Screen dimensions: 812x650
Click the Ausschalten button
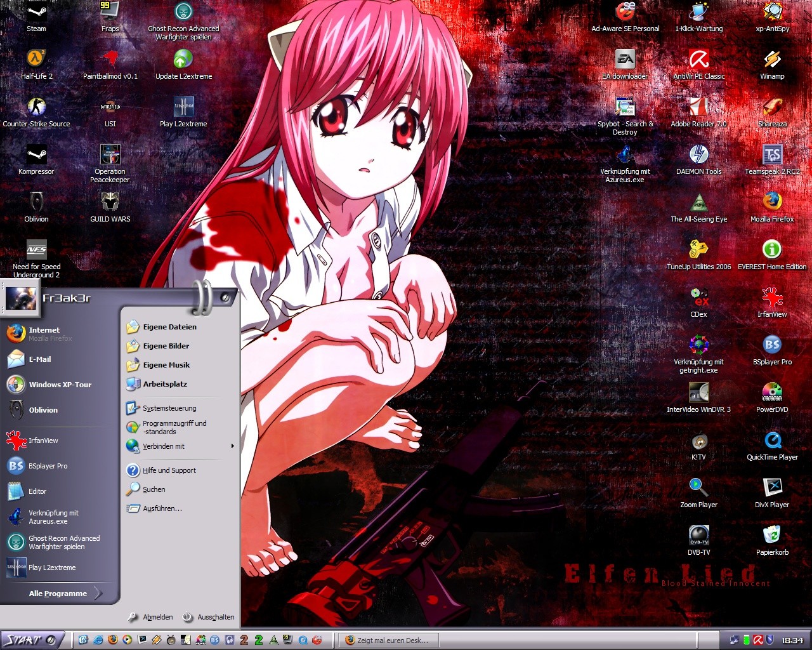tap(209, 617)
